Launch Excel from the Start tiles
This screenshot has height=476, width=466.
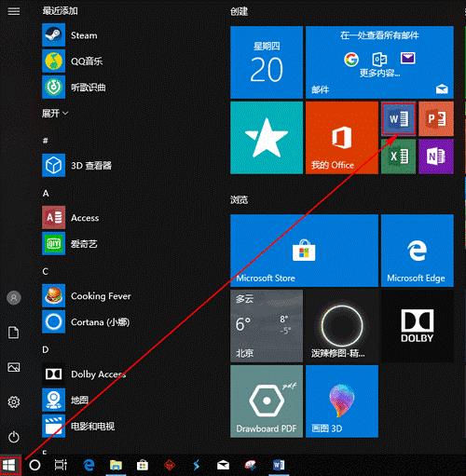tap(399, 156)
